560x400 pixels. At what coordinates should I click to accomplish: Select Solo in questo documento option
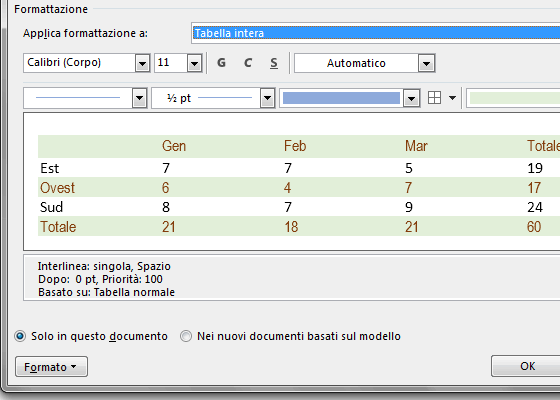coord(20,336)
